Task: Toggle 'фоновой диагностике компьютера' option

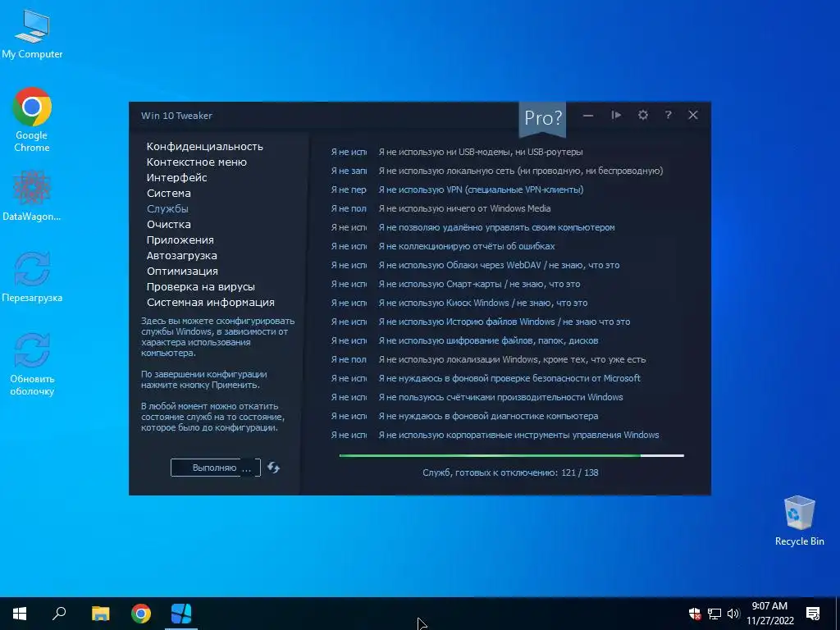Action: coord(489,416)
